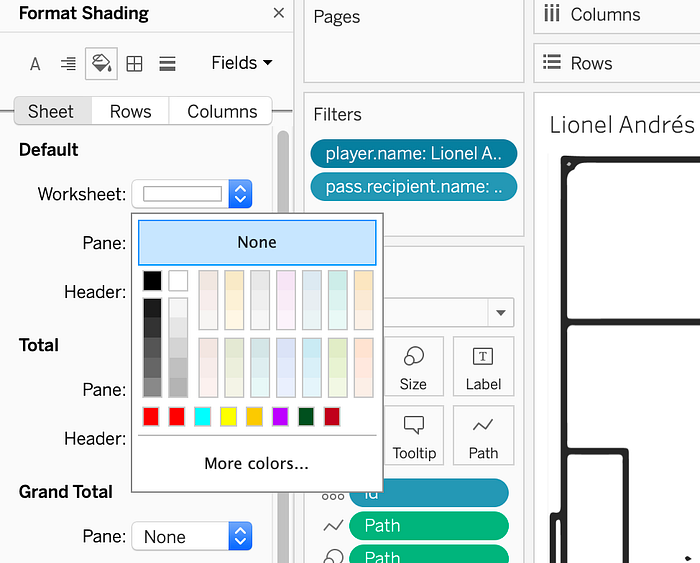The height and width of the screenshot is (563, 700).
Task: Choose None in the color picker
Action: [257, 242]
